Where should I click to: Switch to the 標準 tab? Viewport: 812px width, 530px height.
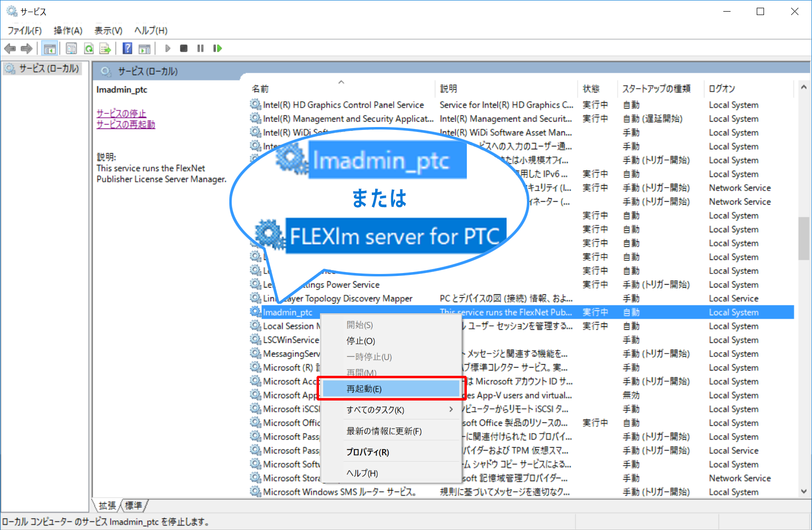click(133, 506)
